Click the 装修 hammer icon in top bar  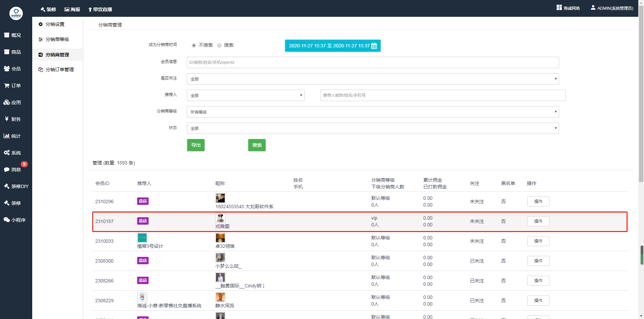click(43, 9)
